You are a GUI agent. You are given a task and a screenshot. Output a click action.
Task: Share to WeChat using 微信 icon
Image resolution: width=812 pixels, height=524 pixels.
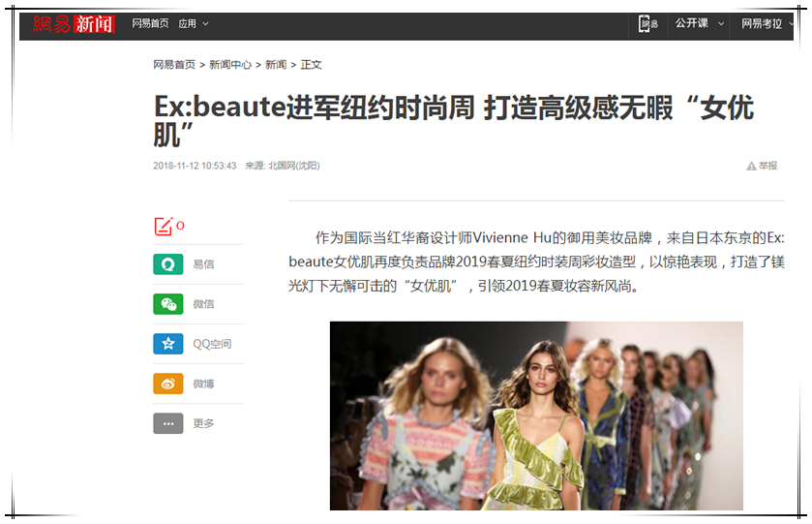(167, 304)
